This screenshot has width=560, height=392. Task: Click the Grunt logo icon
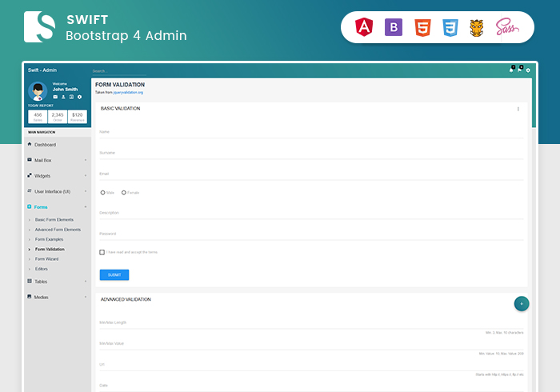(477, 28)
